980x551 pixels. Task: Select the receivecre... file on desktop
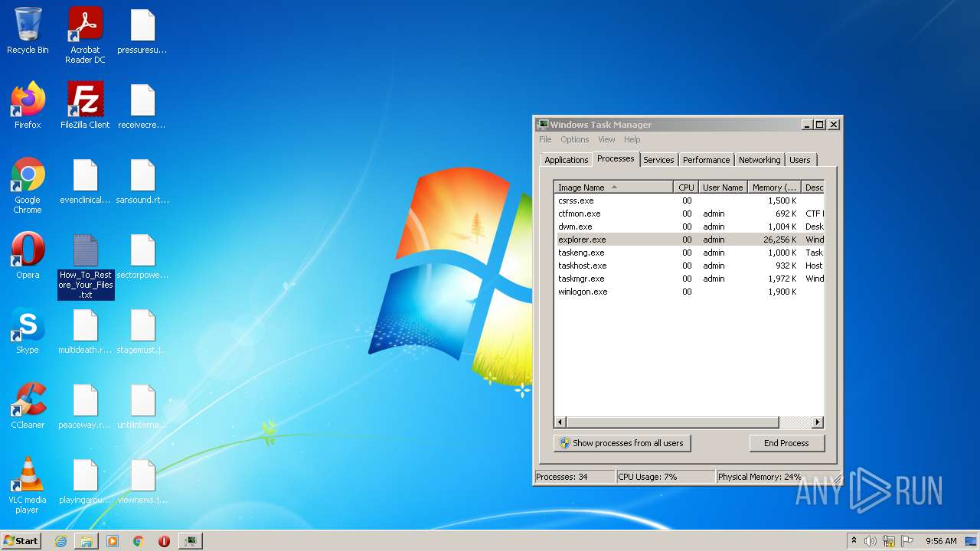tap(142, 106)
